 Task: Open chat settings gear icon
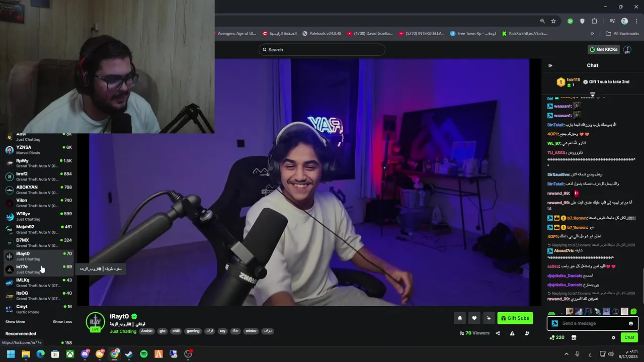coord(613,337)
